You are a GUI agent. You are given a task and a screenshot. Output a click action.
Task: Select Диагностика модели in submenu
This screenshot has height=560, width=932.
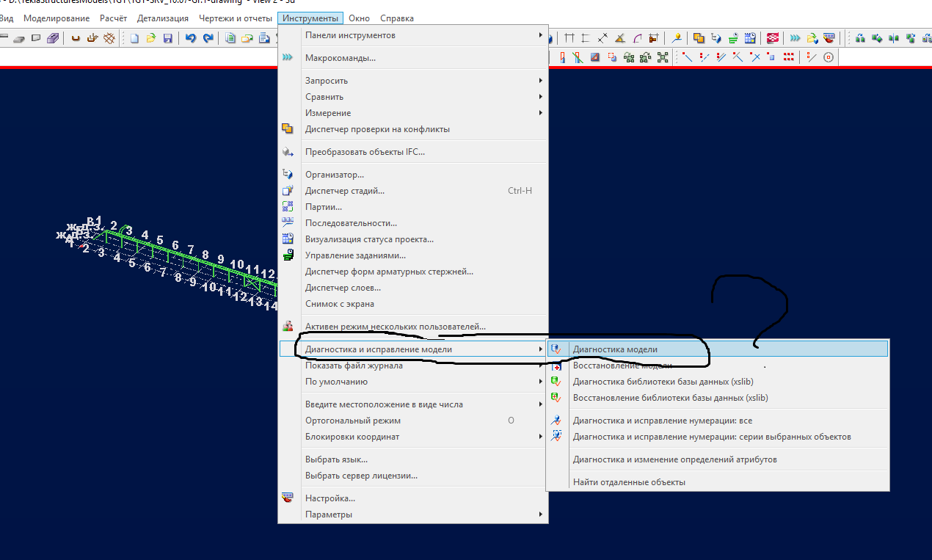pyautogui.click(x=615, y=349)
